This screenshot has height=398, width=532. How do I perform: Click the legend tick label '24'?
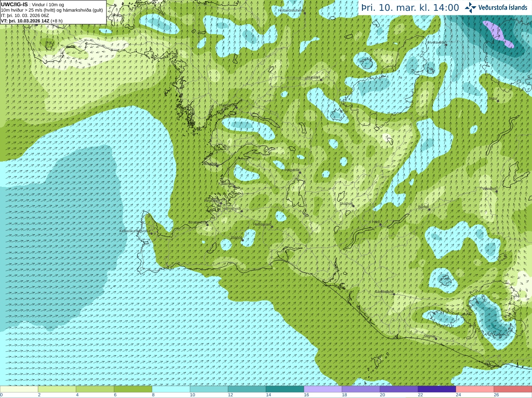click(458, 395)
